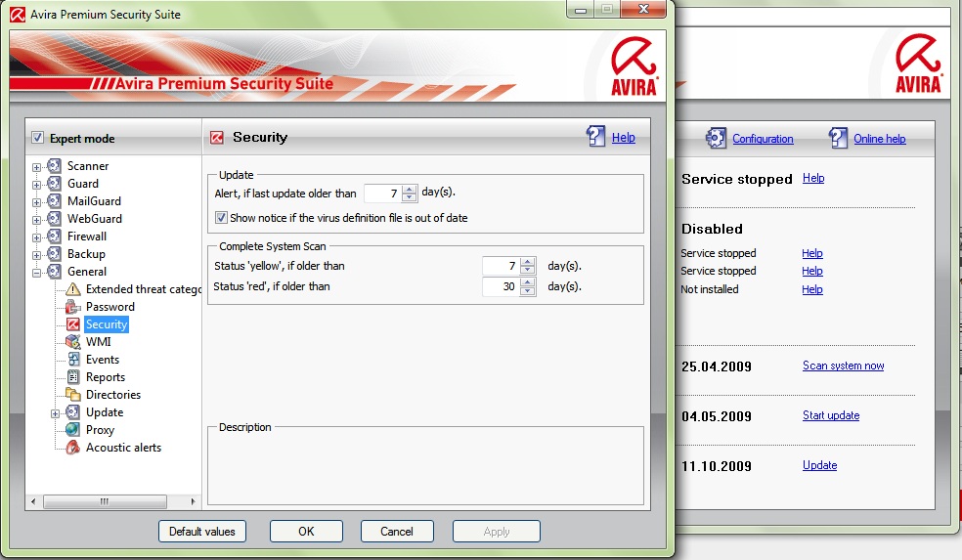Increase Status 'yellow' days value

(528, 262)
